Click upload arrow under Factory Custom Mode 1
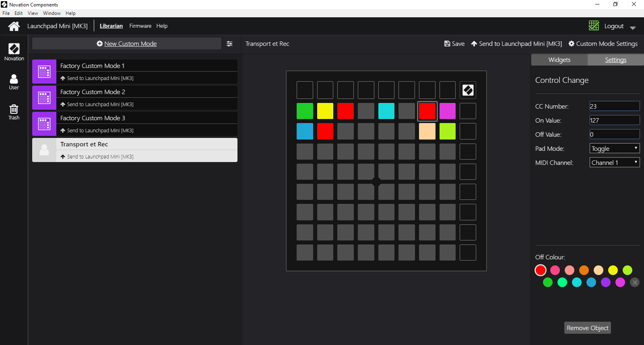Screen dimensions: 644x345 click(x=63, y=78)
